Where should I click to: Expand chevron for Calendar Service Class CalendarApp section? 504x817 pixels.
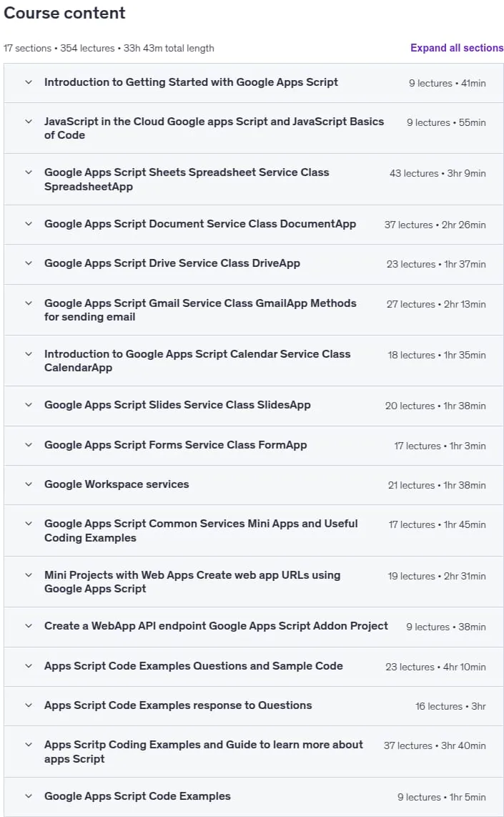29,354
